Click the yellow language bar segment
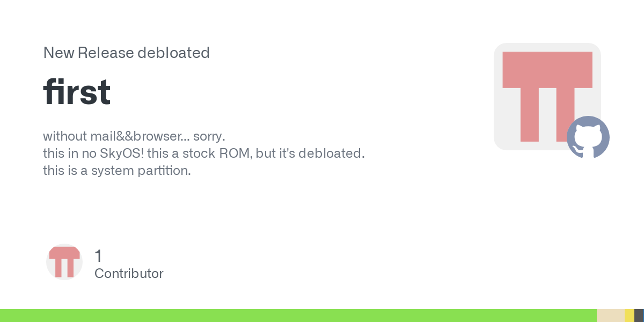 point(630,316)
